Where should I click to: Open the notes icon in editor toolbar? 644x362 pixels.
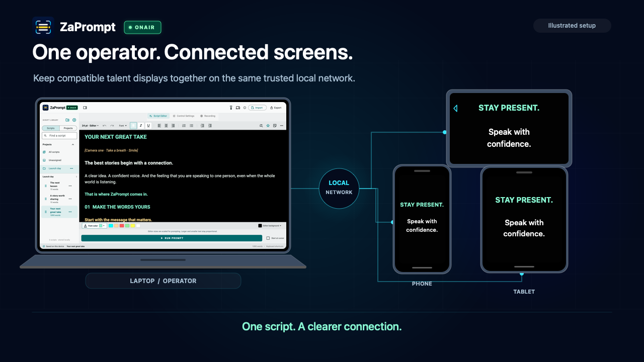tap(275, 126)
